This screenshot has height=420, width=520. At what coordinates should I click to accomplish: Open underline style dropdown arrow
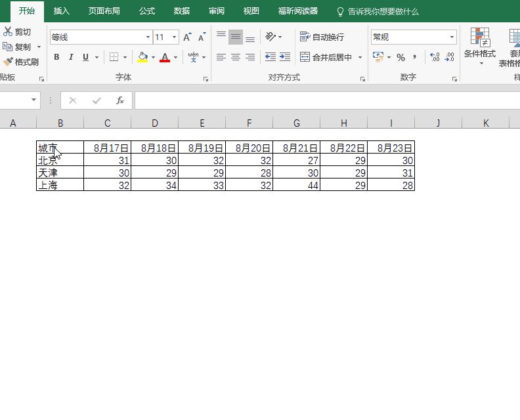tap(97, 57)
